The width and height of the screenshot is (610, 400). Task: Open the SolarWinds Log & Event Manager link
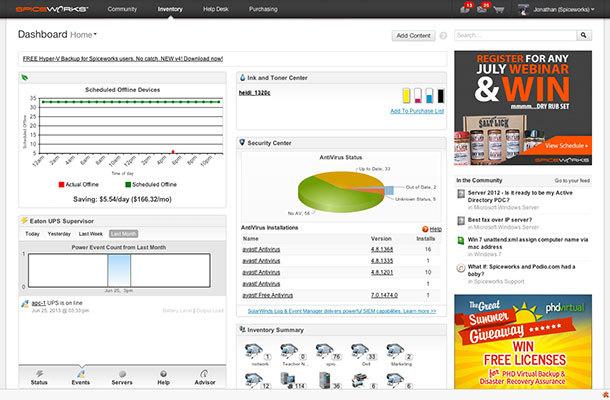coord(342,311)
